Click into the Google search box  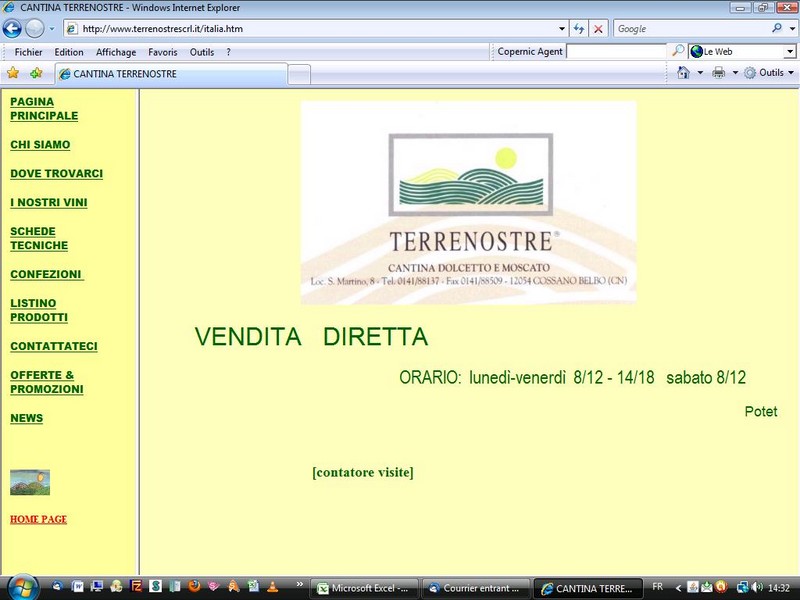pos(691,29)
